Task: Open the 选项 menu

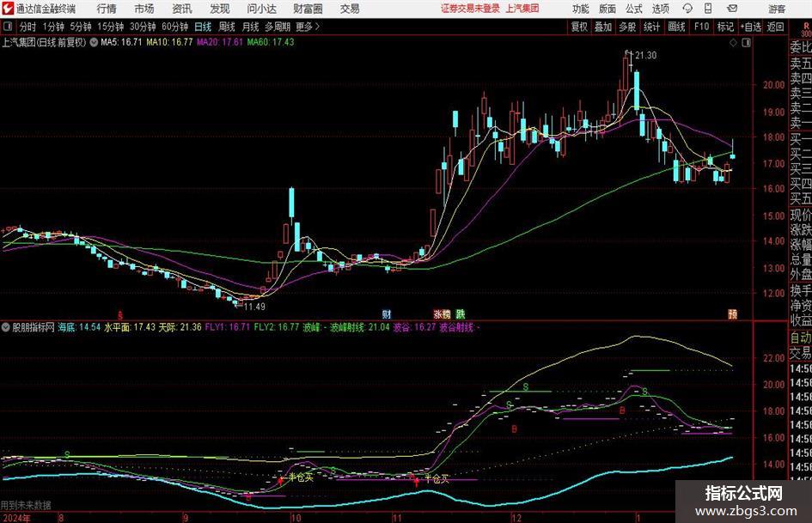Action: tap(660, 9)
